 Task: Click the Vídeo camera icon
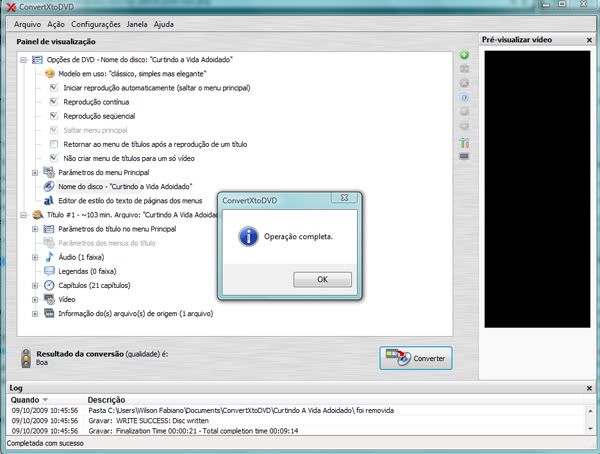coord(49,299)
